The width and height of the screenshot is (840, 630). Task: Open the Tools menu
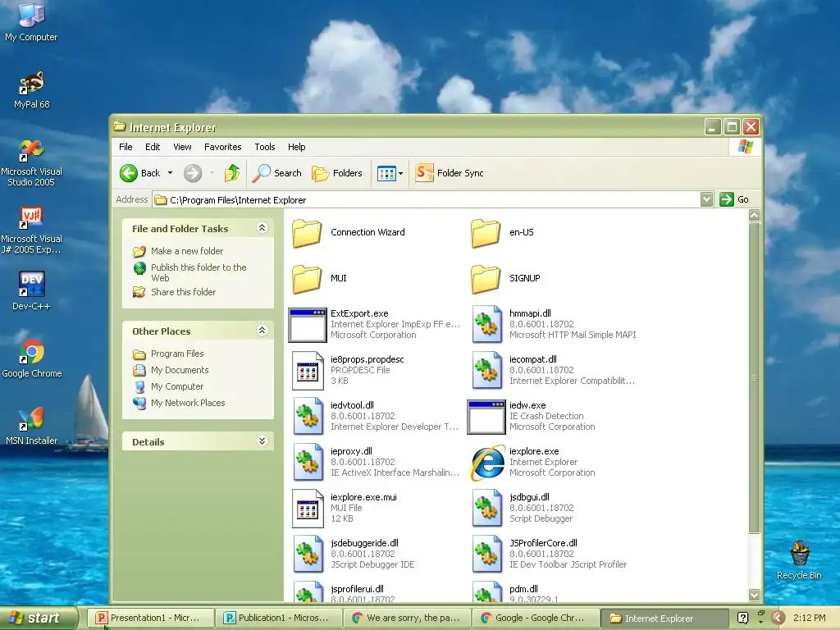pos(265,147)
